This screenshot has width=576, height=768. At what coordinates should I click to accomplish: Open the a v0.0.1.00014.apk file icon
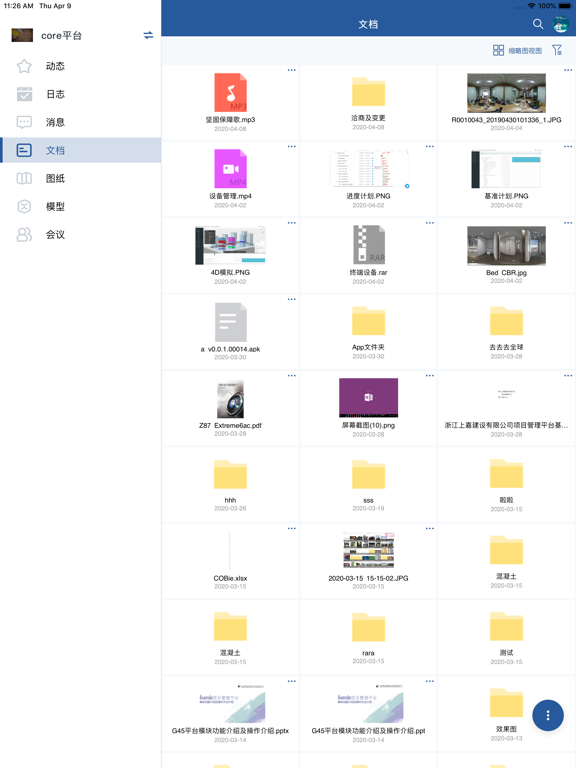(x=230, y=322)
